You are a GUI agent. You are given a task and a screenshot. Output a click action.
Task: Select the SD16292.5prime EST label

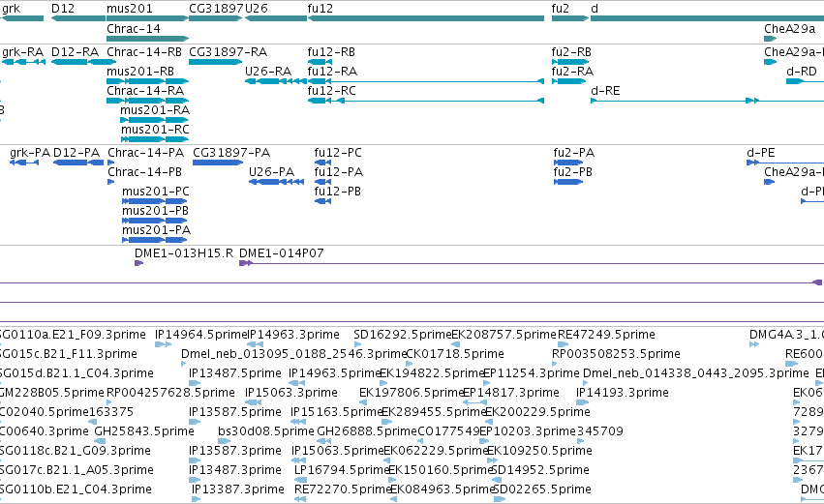(x=403, y=335)
